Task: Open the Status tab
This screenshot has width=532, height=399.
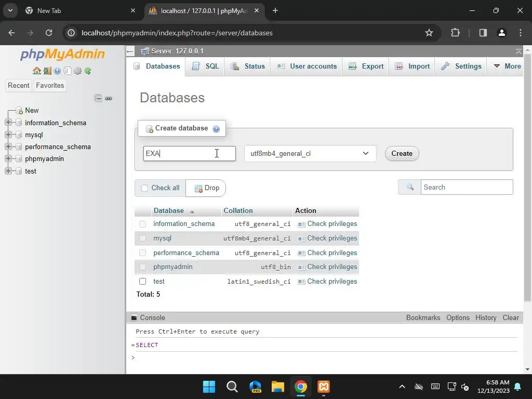Action: [x=248, y=66]
